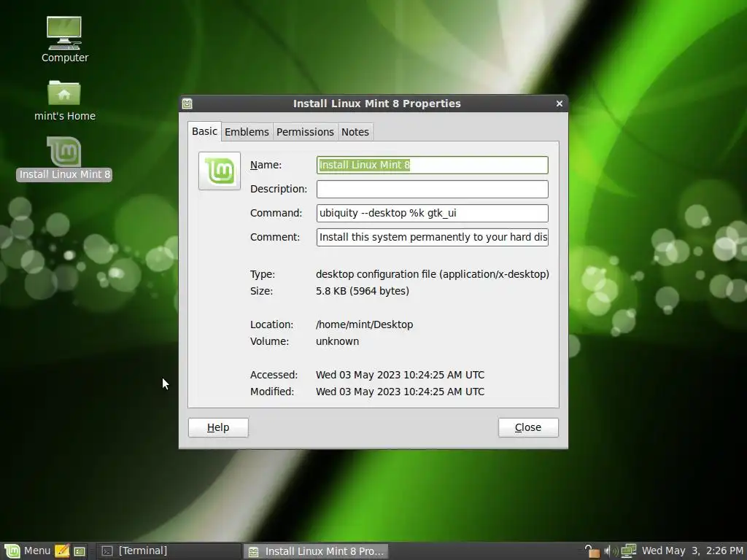Click the Help button

218,427
